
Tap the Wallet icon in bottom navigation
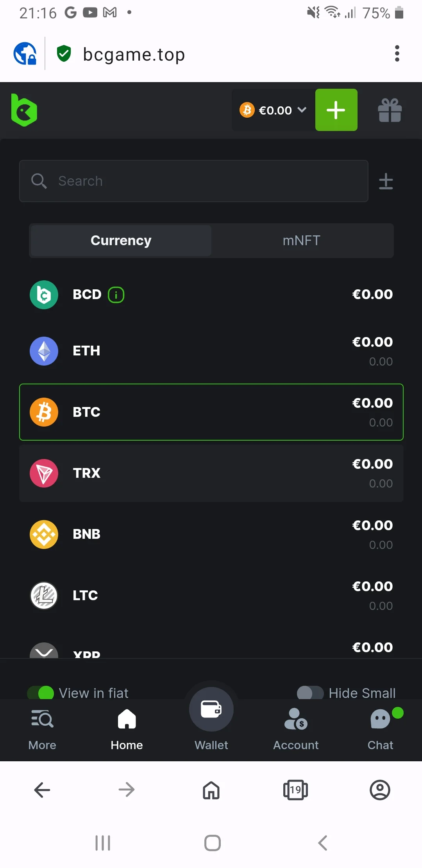click(211, 710)
